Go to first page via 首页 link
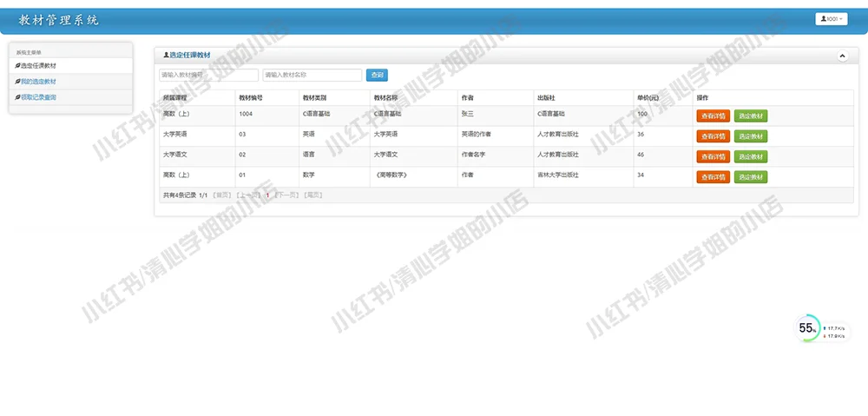Viewport: 868px width, 416px height. [222, 195]
